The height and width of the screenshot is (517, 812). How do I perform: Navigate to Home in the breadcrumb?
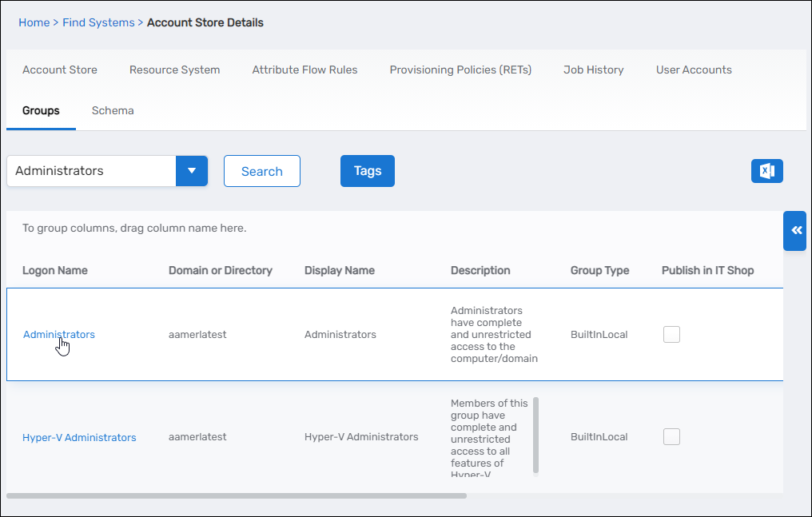coord(34,22)
